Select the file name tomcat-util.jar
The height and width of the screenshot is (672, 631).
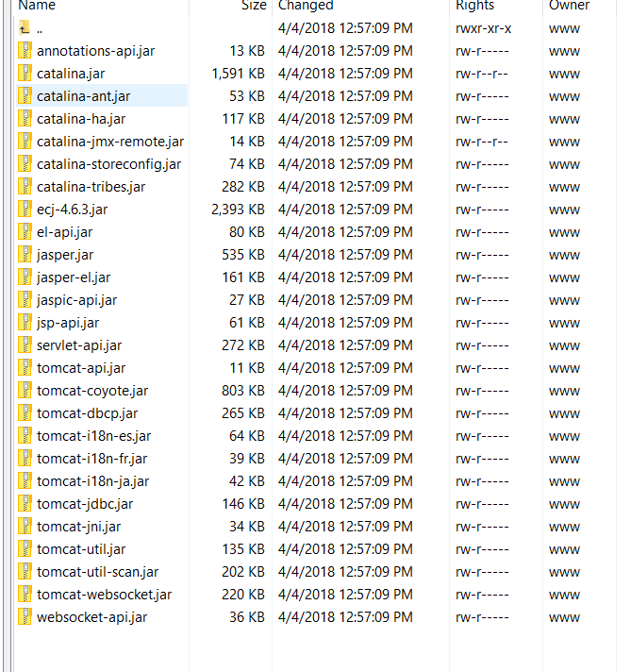point(81,549)
